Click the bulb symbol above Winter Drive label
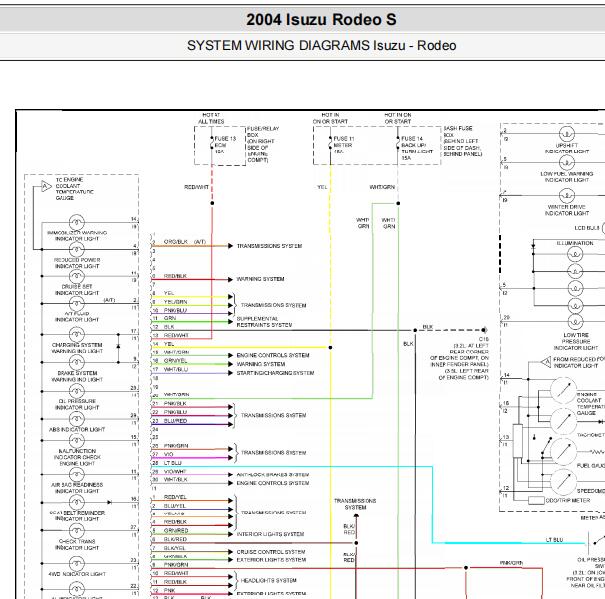This screenshot has width=605, height=599. pos(567,196)
